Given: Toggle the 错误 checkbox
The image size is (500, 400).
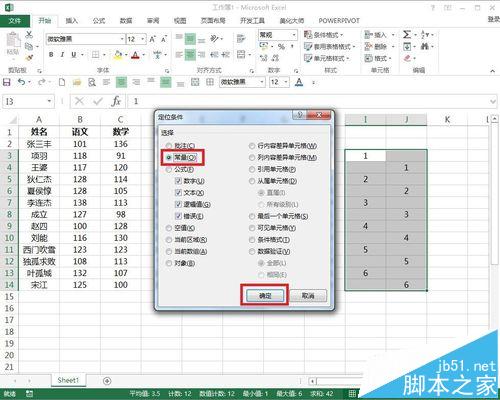Looking at the screenshot, I should pyautogui.click(x=189, y=216).
